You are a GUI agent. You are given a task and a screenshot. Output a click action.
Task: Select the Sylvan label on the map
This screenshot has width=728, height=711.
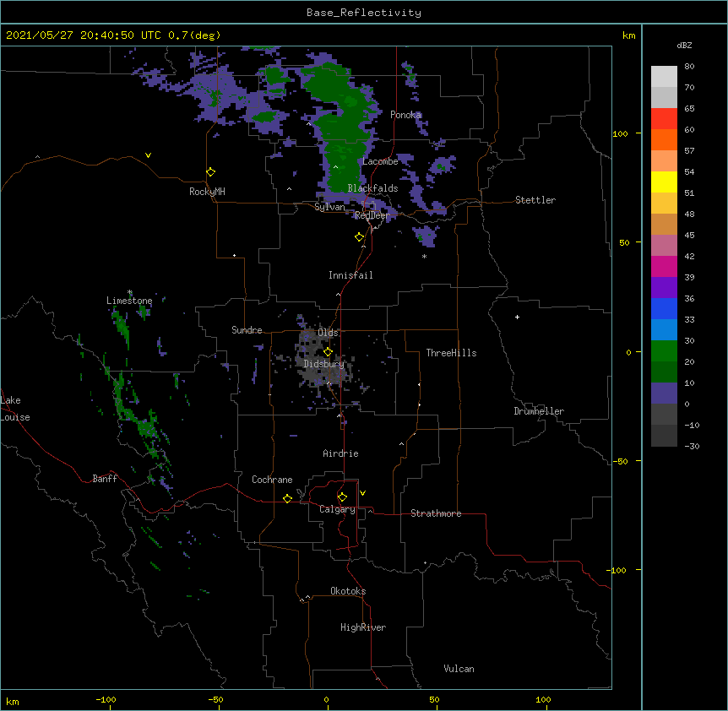[x=329, y=207]
